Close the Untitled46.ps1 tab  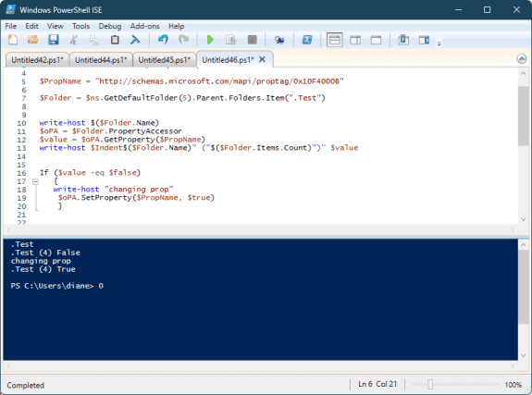tap(262, 59)
